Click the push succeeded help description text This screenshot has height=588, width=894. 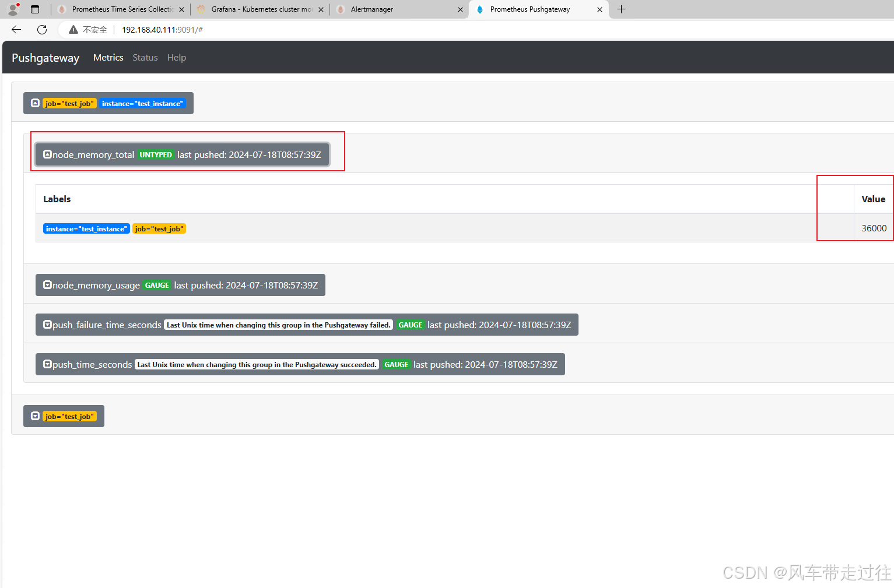pyautogui.click(x=257, y=365)
